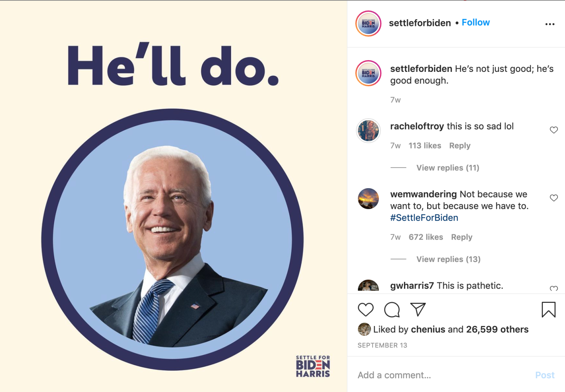
Task: Click the Add a comment field
Action: (x=440, y=375)
